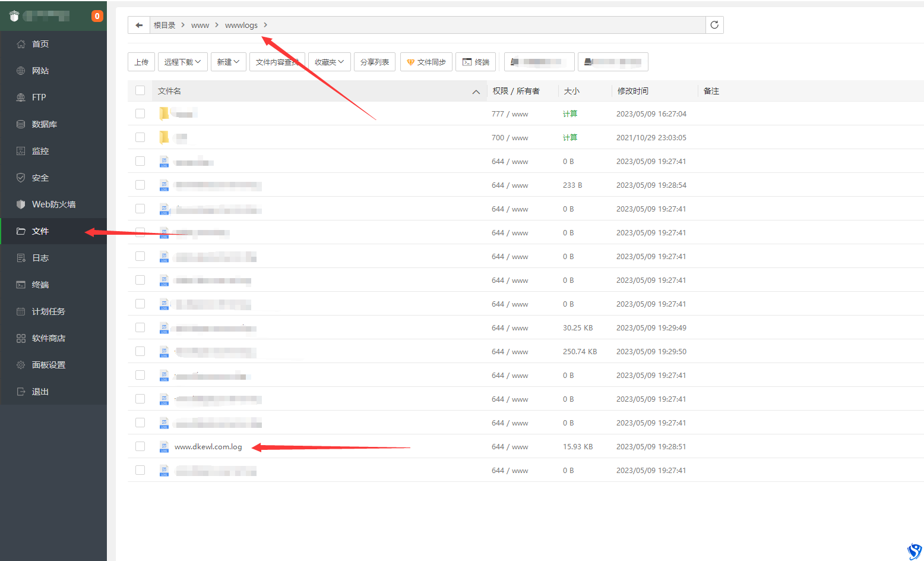924x561 pixels.
Task: Click the 软件商店 grid icon
Action: [x=21, y=338]
